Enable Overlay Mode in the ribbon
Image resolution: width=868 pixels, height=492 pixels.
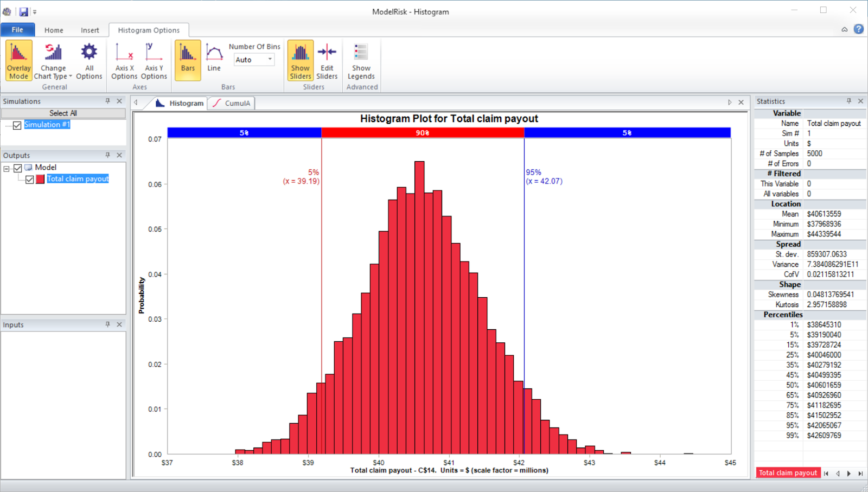(18, 60)
